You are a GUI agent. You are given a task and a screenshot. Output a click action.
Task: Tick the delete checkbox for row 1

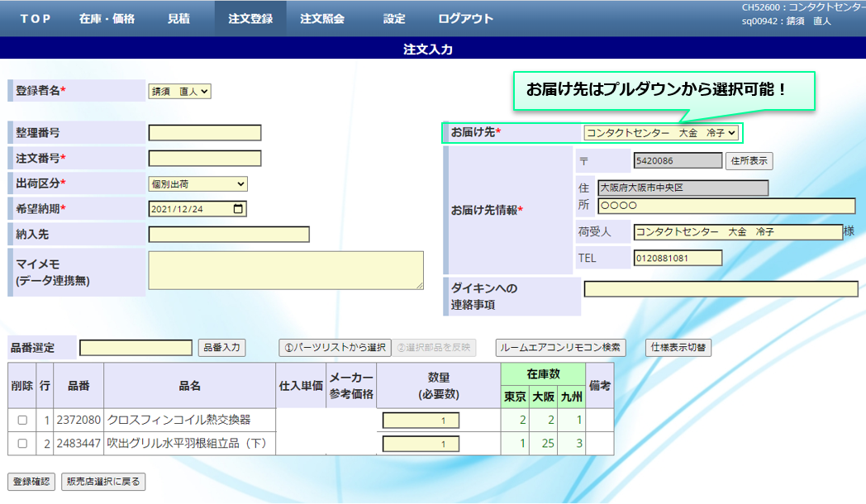(22, 421)
